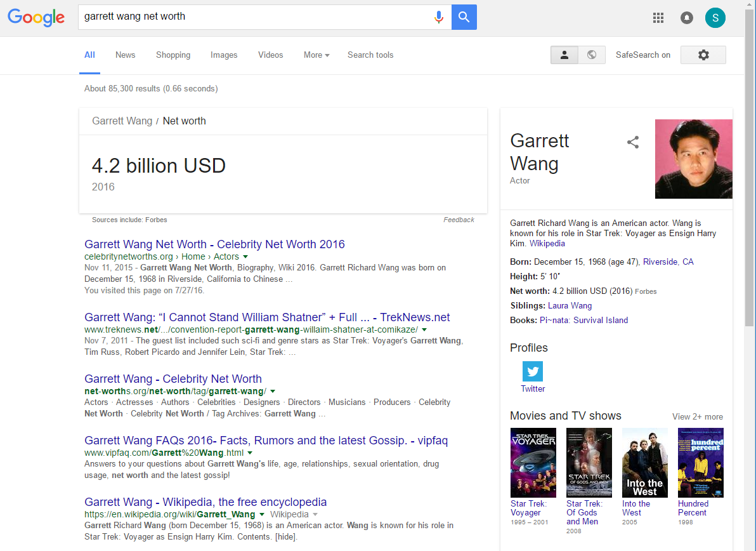
Task: Switch to the Videos tab
Action: [270, 55]
